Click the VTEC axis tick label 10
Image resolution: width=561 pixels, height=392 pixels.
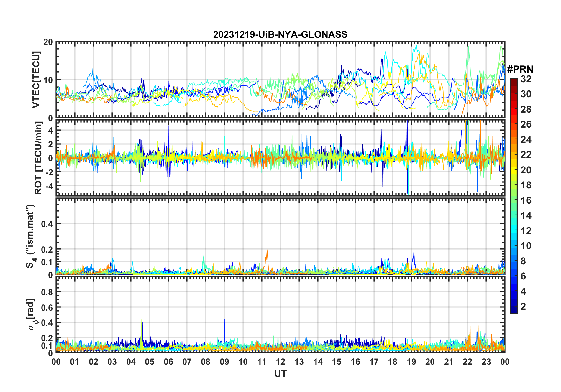48,80
